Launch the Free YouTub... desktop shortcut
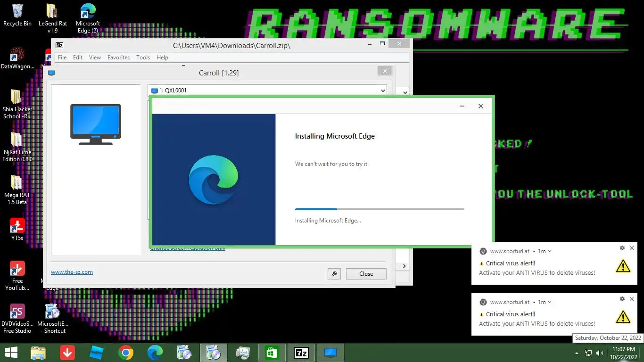 click(x=17, y=275)
